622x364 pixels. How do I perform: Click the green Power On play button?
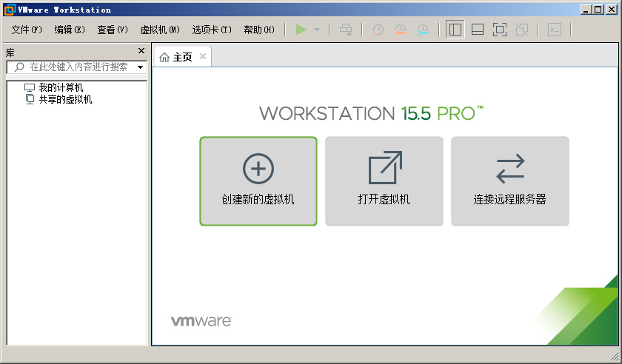point(301,30)
